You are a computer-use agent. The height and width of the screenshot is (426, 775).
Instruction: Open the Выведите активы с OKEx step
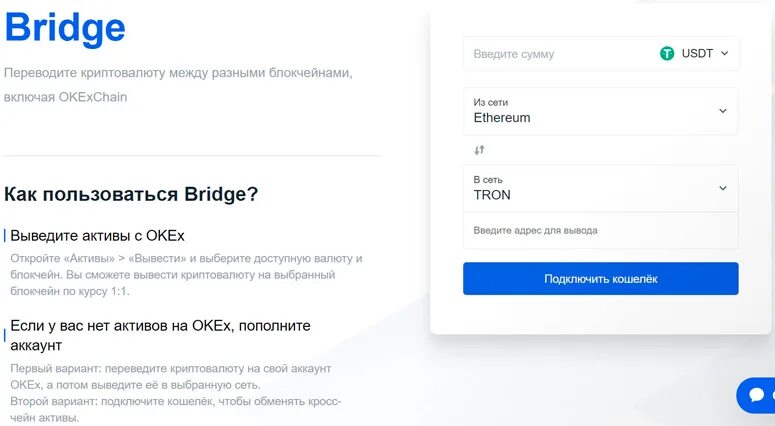point(97,236)
